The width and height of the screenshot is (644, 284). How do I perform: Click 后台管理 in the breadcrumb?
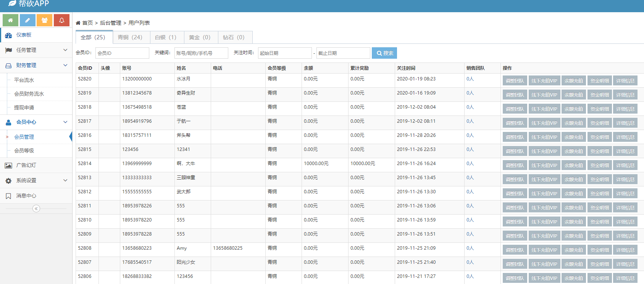[111, 23]
